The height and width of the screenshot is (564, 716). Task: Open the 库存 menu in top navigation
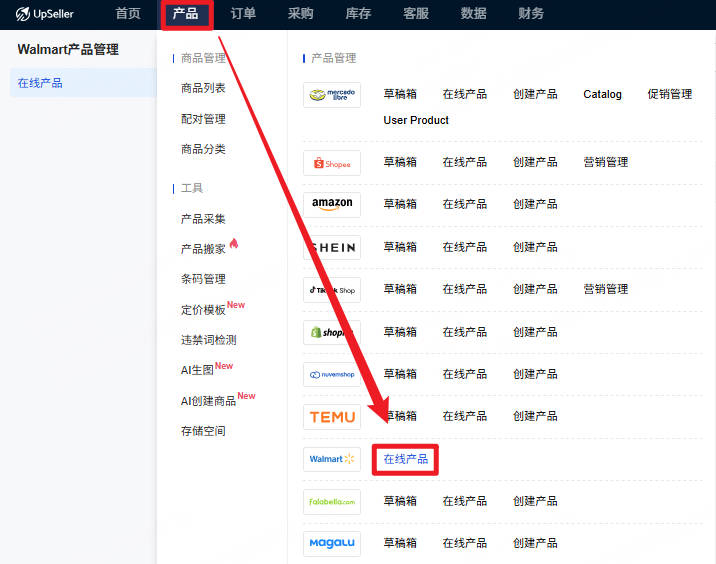pyautogui.click(x=358, y=14)
